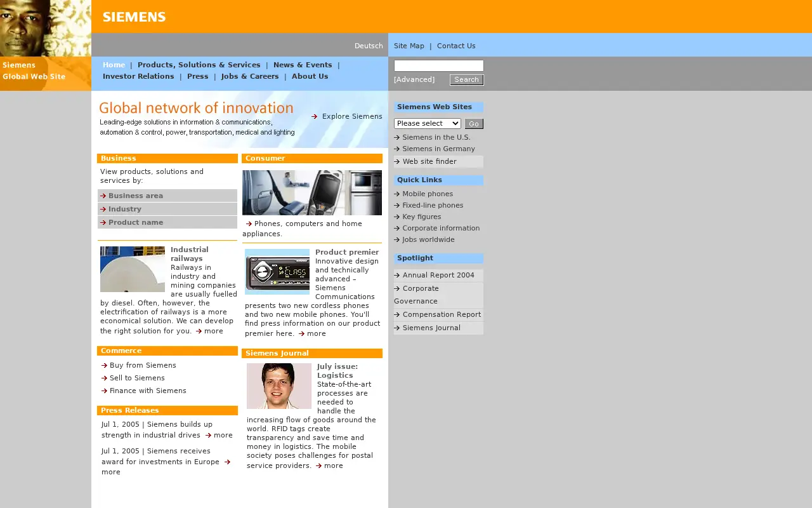
Task: Click the Search button
Action: coord(467,80)
